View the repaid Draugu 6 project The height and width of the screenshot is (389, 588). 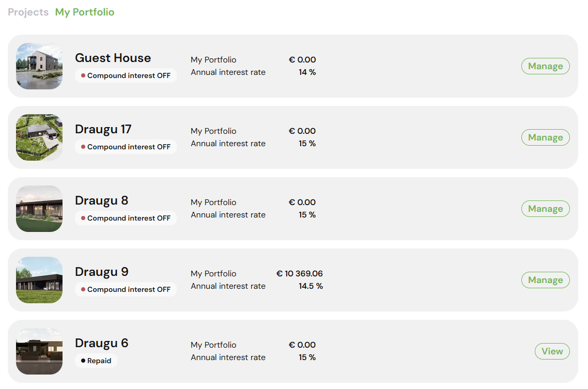click(x=552, y=351)
